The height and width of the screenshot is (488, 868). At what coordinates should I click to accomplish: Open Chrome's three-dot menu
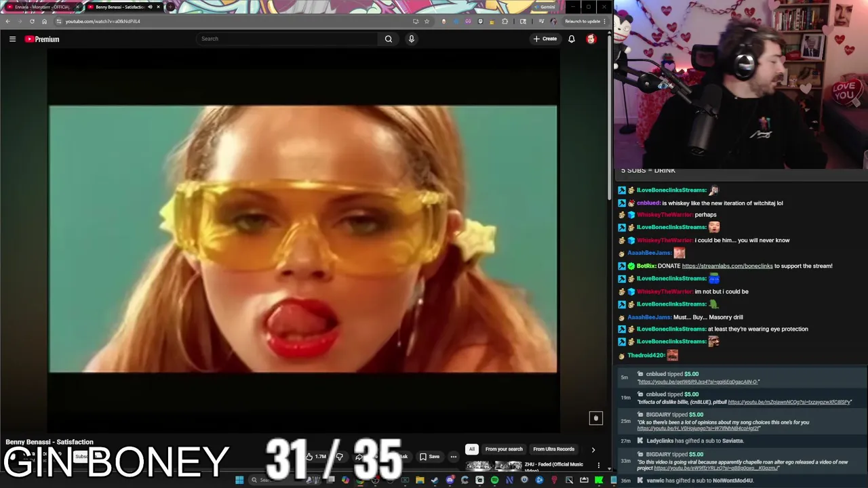point(604,21)
